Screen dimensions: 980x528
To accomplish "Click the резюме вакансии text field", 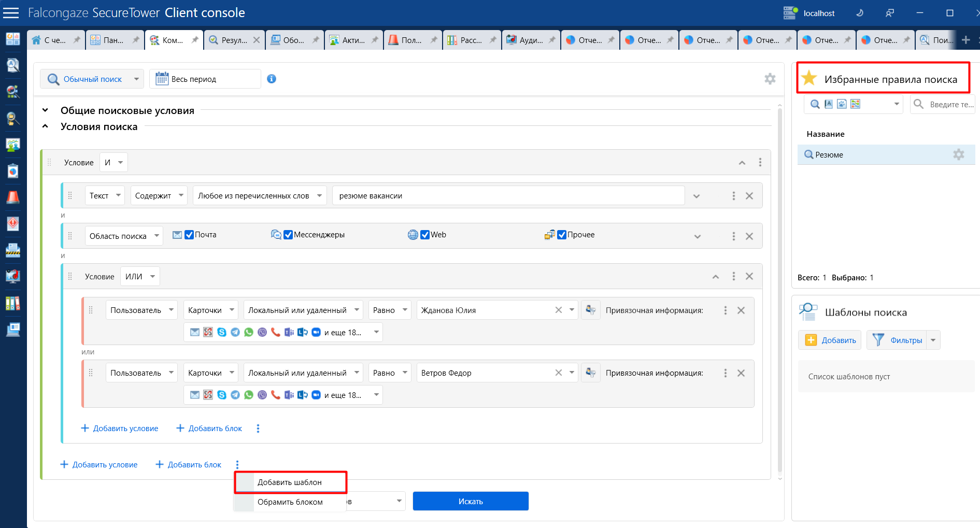I will (508, 196).
